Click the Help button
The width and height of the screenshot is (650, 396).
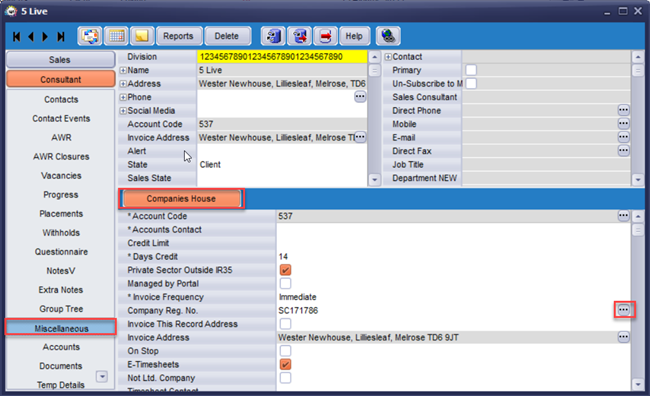point(354,36)
